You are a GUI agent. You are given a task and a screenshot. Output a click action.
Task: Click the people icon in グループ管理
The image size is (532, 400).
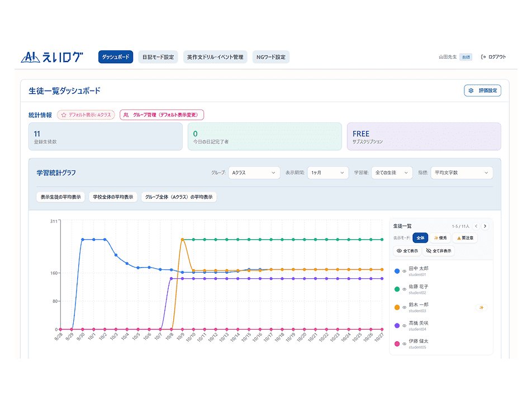pos(126,115)
